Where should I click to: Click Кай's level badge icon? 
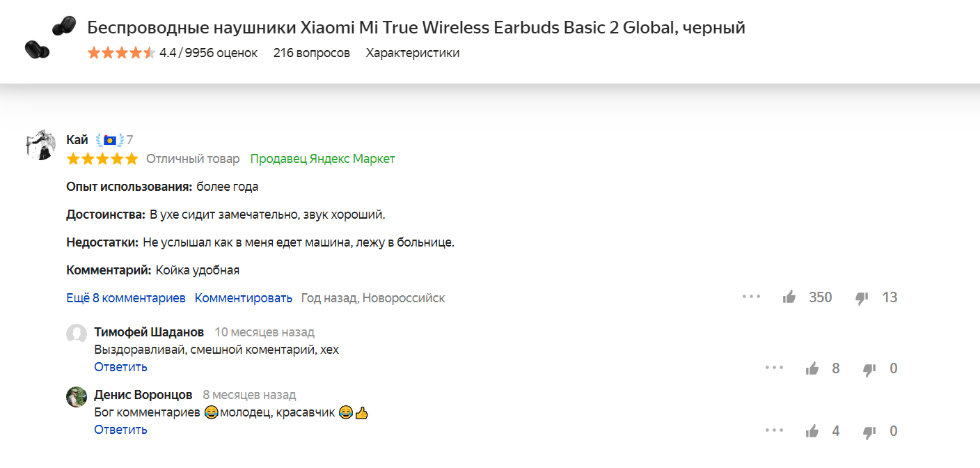(110, 140)
